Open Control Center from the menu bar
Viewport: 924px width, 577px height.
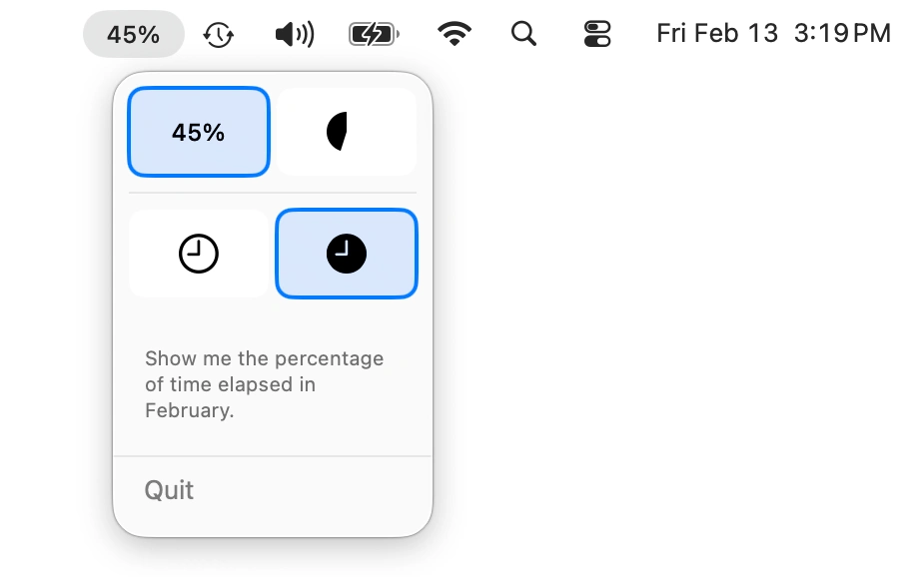click(595, 33)
